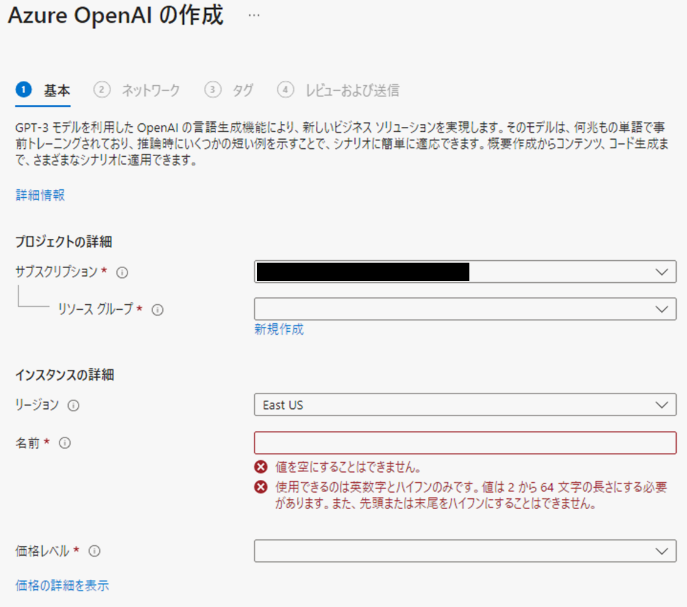The image size is (687, 607).
Task: Show info tooltip for 価格レベル
Action: click(x=95, y=551)
